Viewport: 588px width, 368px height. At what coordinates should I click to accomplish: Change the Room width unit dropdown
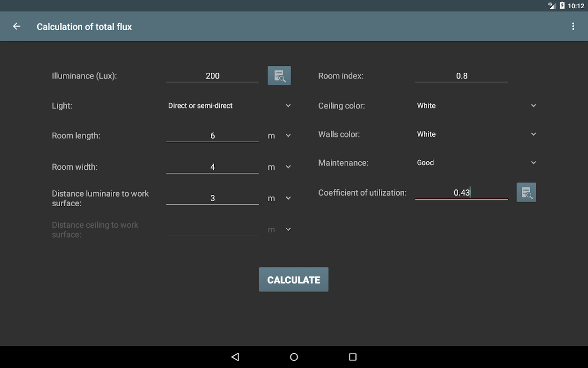click(279, 167)
